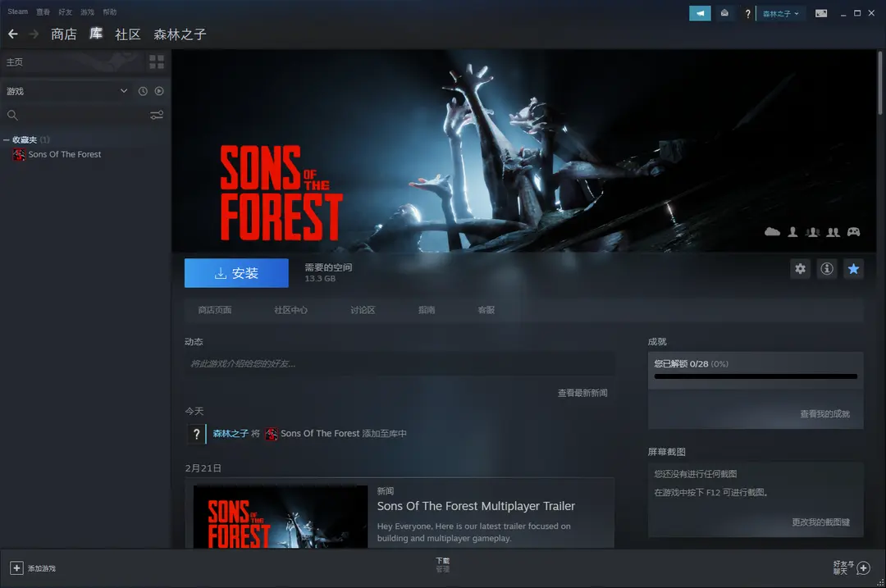
Task: Click the question mark avatar in activity
Action: (x=196, y=434)
